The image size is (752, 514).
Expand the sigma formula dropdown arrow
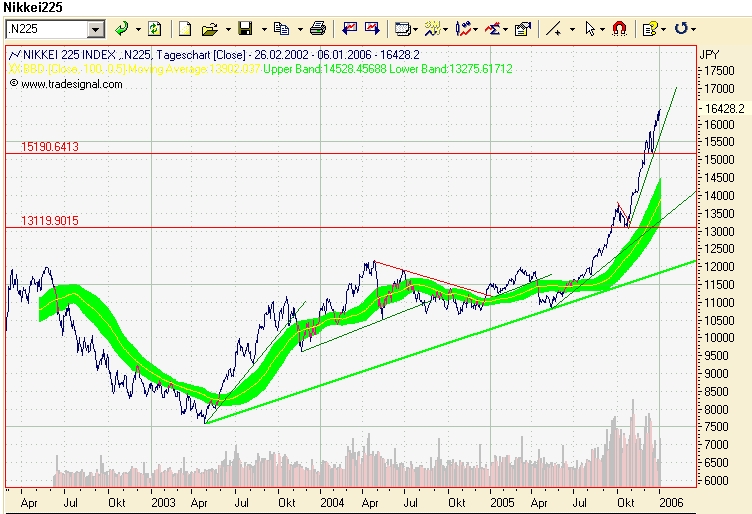(x=505, y=30)
